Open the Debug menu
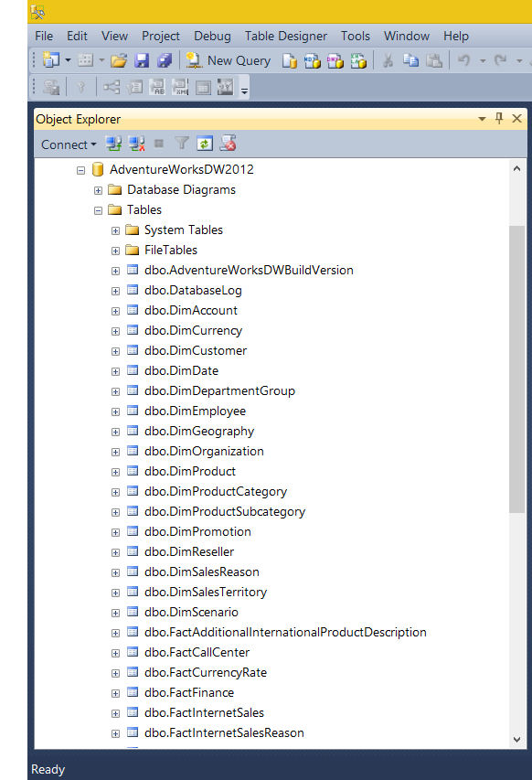 point(212,37)
